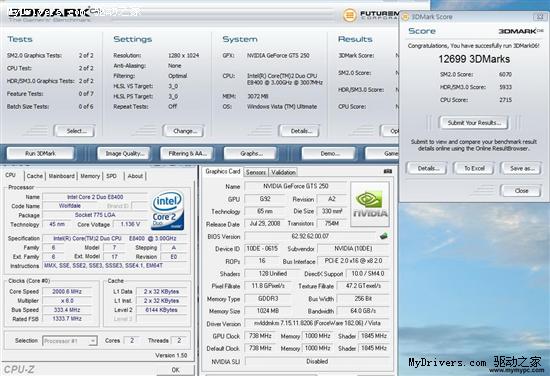550x376 pixels.
Task: Click the Device ID 10DE - 0615 field
Action: tap(262, 249)
